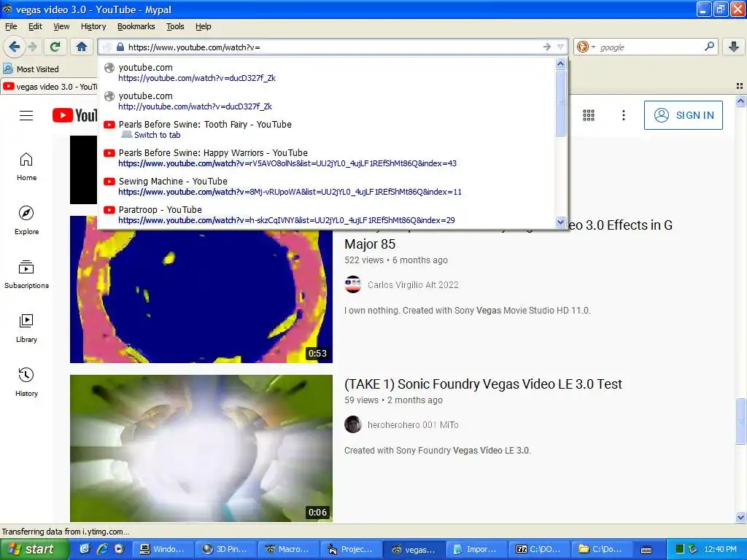Open the downloads arrow button
Screen dimensions: 747x560
[x=734, y=47]
